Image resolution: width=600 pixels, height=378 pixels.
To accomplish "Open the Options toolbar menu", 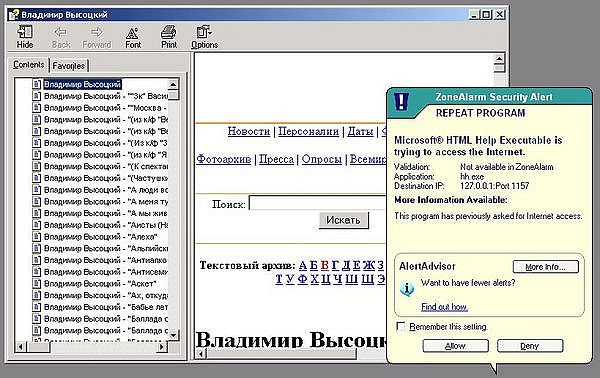I will coord(204,37).
